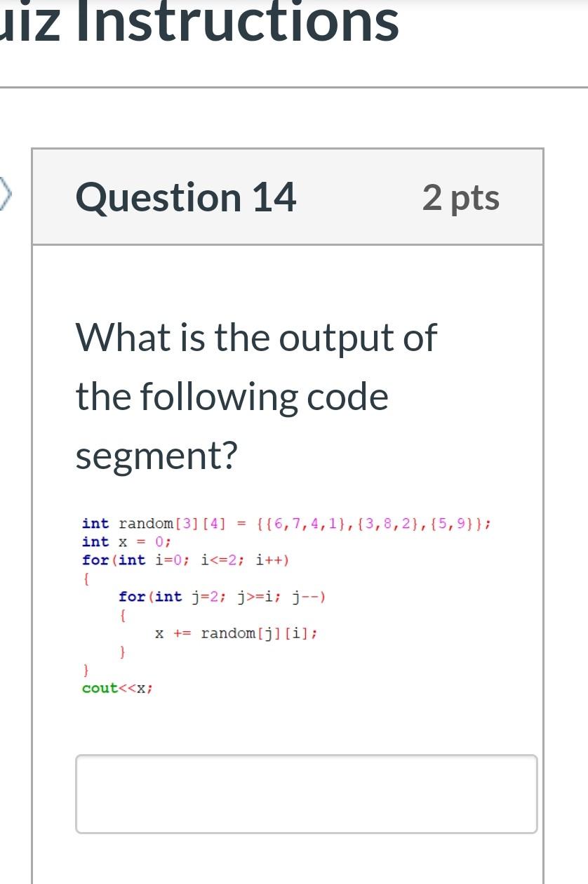Screen dimensions: 588x884
Task: Click the 'cout<<x;' output statement
Action: 116,687
